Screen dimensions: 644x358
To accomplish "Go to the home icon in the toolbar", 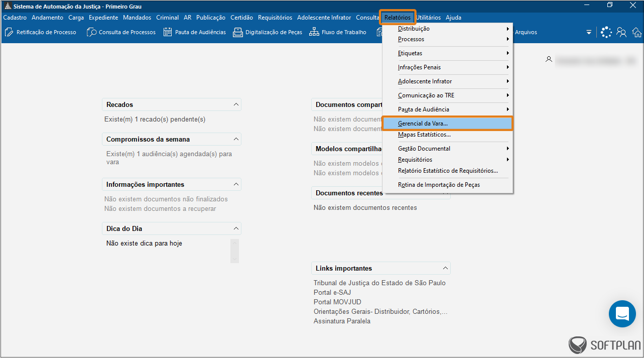I will (x=636, y=32).
